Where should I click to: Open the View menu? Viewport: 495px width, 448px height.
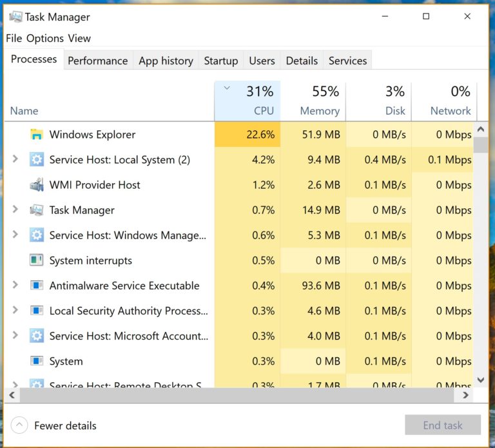point(79,38)
